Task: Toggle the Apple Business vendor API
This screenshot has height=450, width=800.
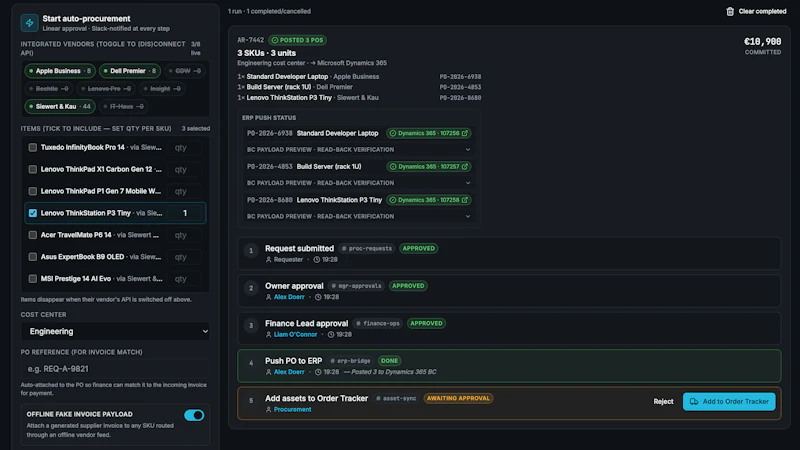Action: click(x=60, y=71)
